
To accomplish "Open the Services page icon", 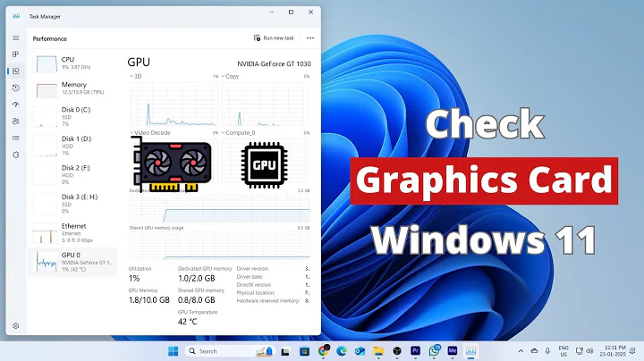I will coord(15,155).
